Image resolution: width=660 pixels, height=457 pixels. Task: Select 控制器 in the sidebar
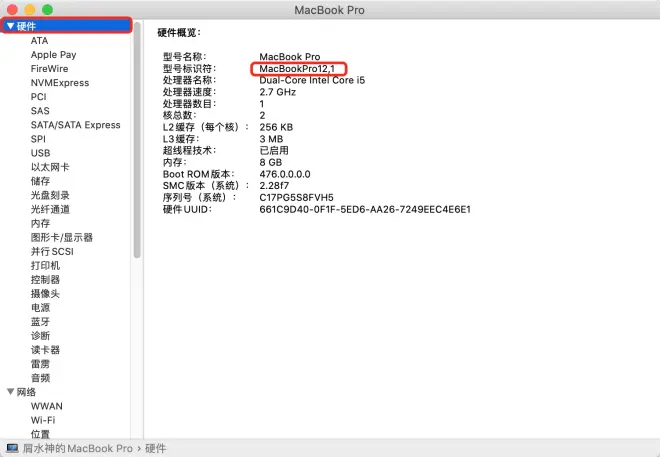point(45,279)
